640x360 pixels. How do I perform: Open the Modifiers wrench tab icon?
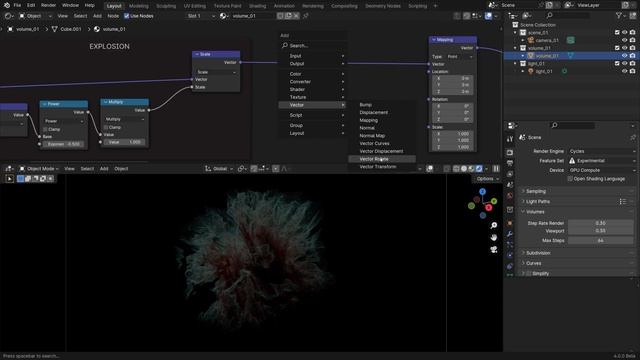[x=510, y=234]
